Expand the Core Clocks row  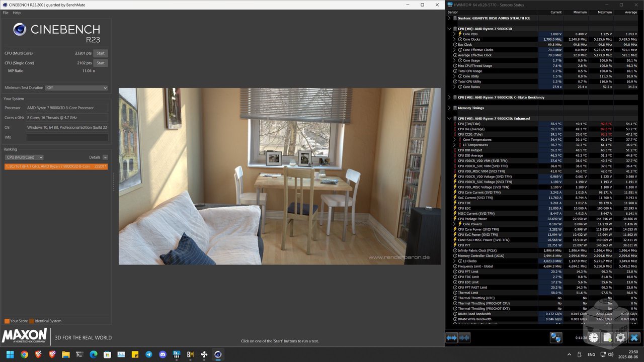454,39
